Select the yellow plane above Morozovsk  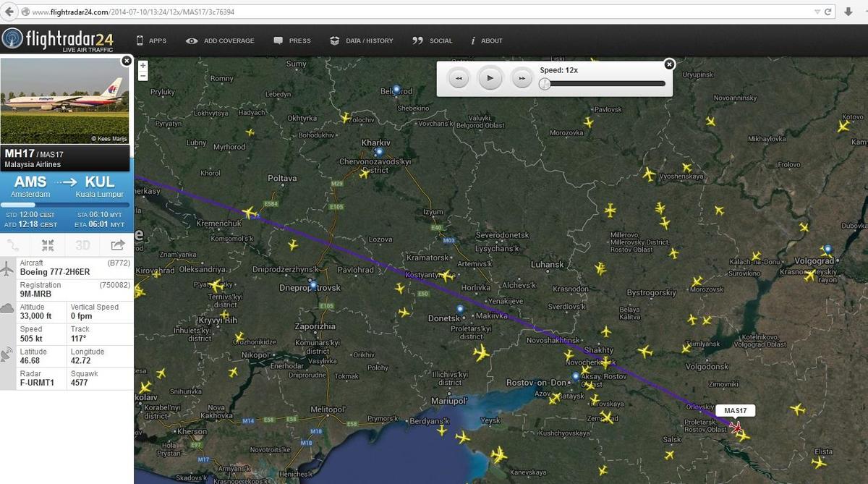pyautogui.click(x=697, y=281)
